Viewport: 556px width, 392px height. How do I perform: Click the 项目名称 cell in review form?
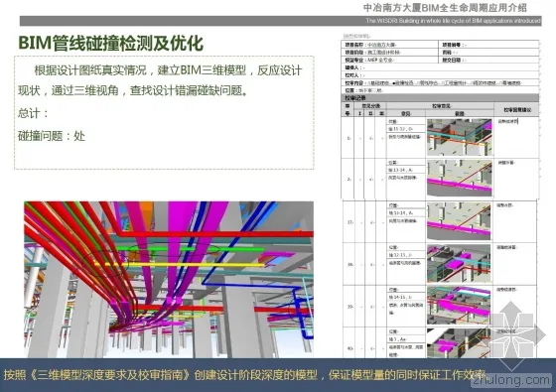coord(390,45)
